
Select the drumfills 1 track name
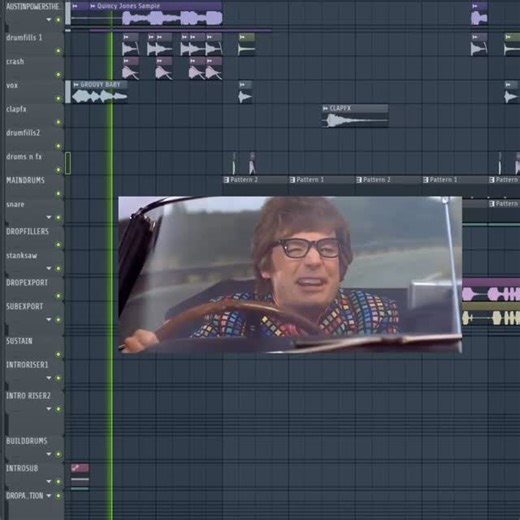click(24, 37)
